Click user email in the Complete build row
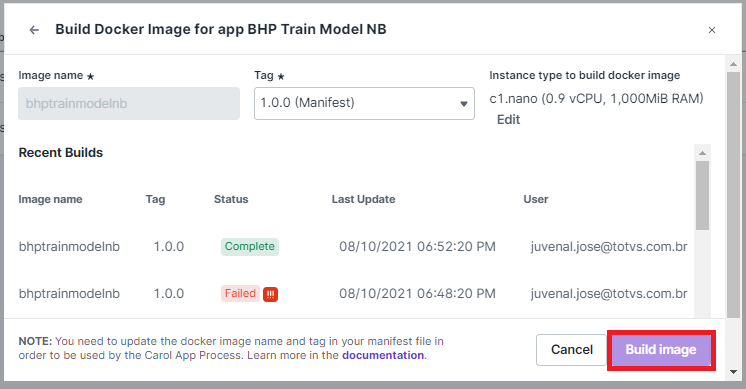The image size is (746, 389). [609, 247]
